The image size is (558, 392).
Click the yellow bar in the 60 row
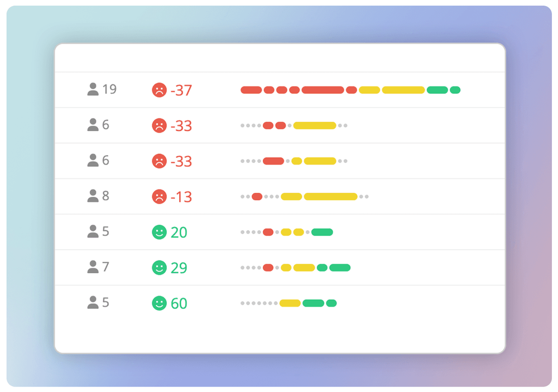290,303
